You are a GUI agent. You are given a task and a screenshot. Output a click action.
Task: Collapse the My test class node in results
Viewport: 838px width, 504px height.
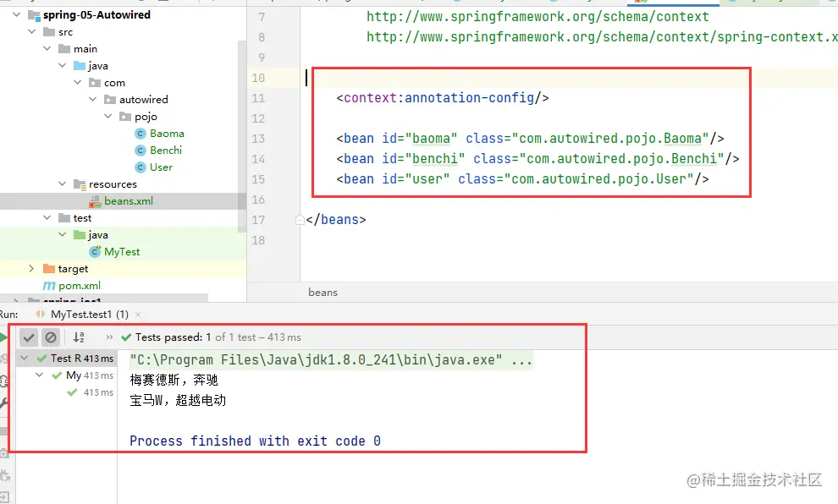(40, 375)
